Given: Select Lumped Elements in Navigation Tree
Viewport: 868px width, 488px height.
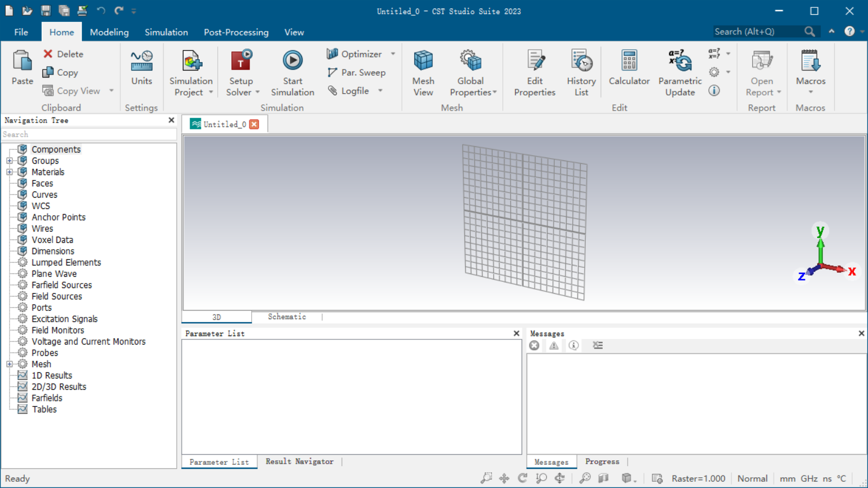Looking at the screenshot, I should tap(66, 262).
